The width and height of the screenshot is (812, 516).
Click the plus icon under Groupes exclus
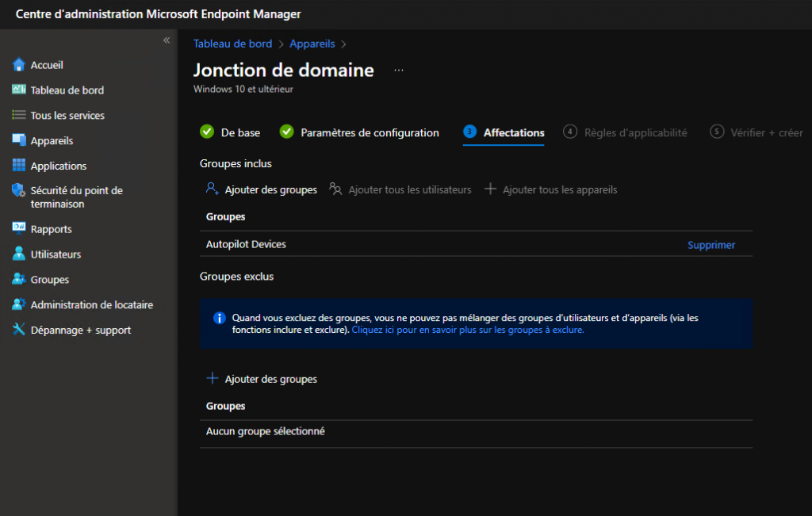pyautogui.click(x=213, y=378)
